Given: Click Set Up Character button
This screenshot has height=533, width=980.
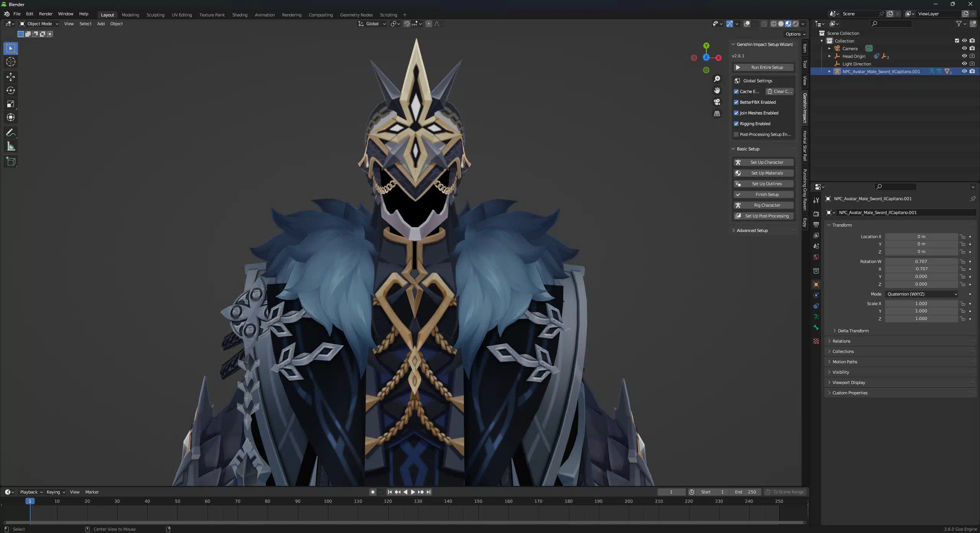Looking at the screenshot, I should click(x=763, y=162).
